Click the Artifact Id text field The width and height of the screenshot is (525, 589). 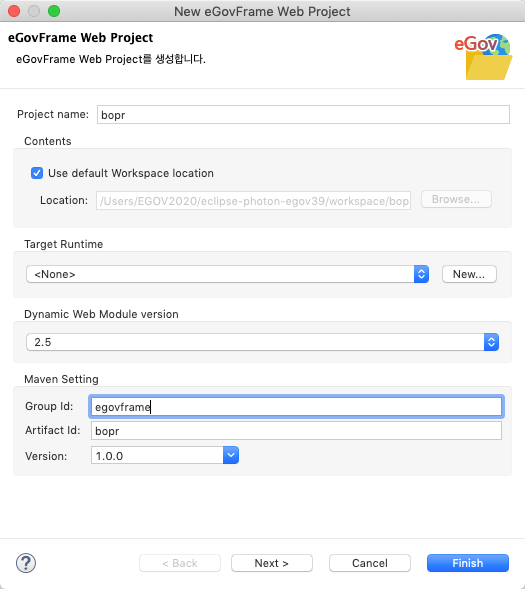click(x=296, y=430)
